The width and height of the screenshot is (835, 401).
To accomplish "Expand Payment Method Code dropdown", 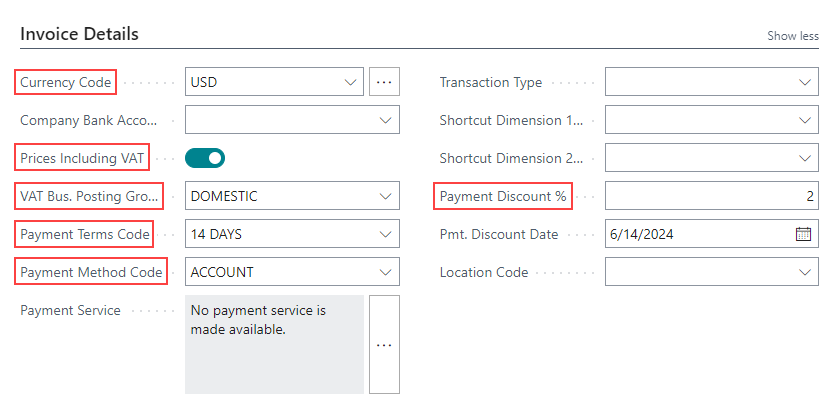I will (386, 272).
